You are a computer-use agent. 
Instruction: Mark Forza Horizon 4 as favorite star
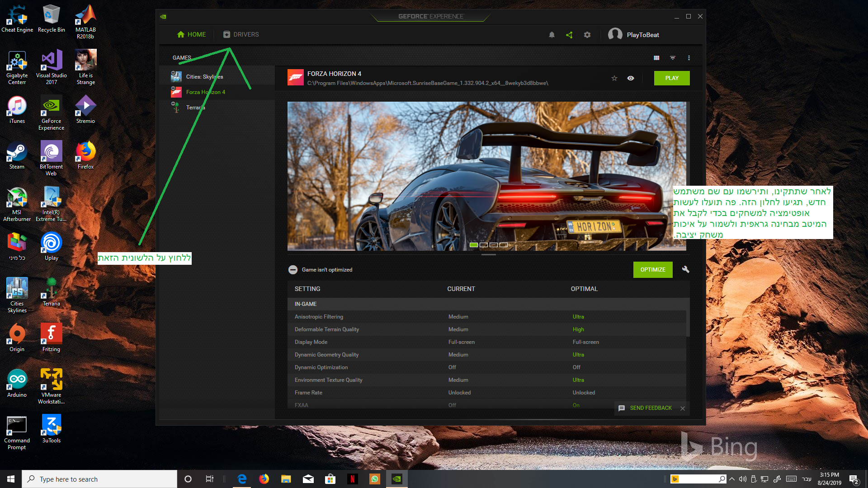[614, 78]
